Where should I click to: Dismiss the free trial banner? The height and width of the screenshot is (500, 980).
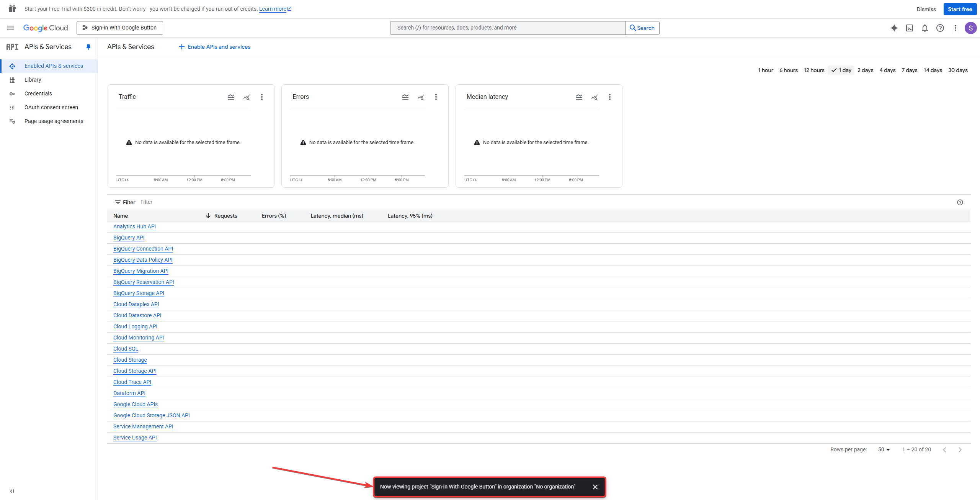(x=926, y=9)
